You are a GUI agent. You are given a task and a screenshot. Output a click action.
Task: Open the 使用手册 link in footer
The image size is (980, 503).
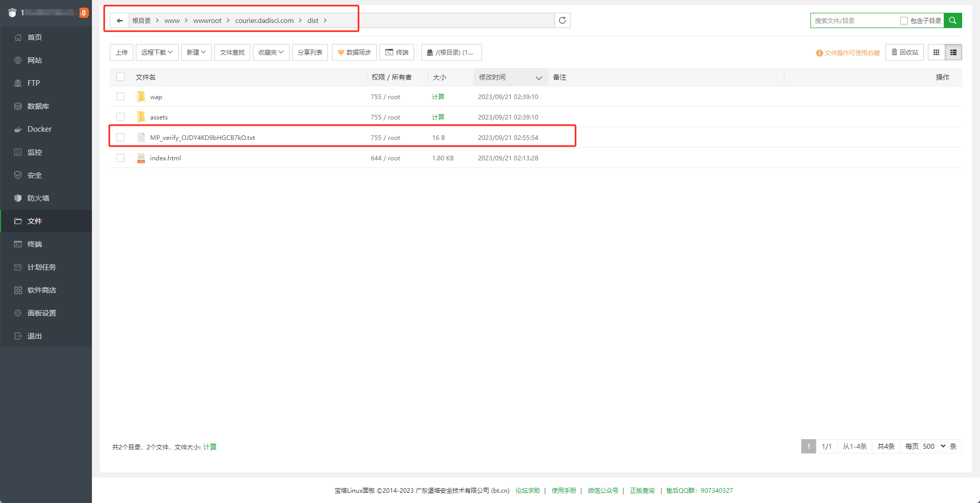pyautogui.click(x=563, y=490)
